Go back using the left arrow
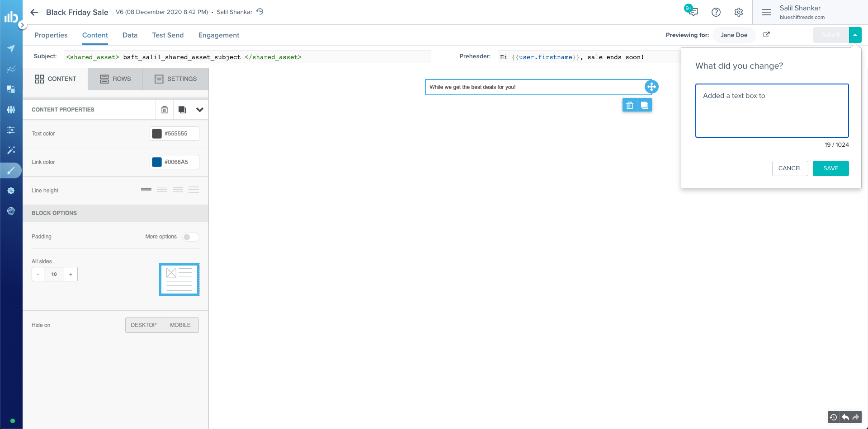The height and width of the screenshot is (429, 868). coord(34,12)
